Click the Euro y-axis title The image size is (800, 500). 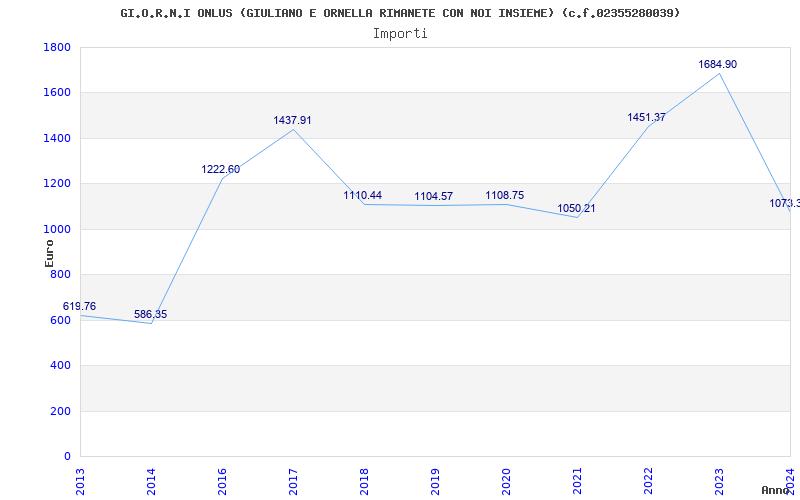(49, 252)
